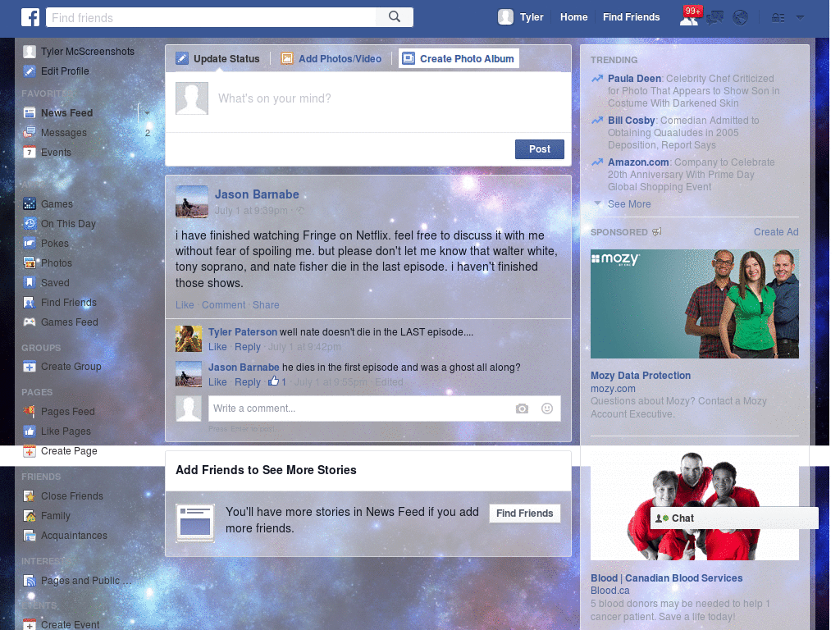
Task: Open the Mozy Data Protection ad link
Action: [x=640, y=376]
